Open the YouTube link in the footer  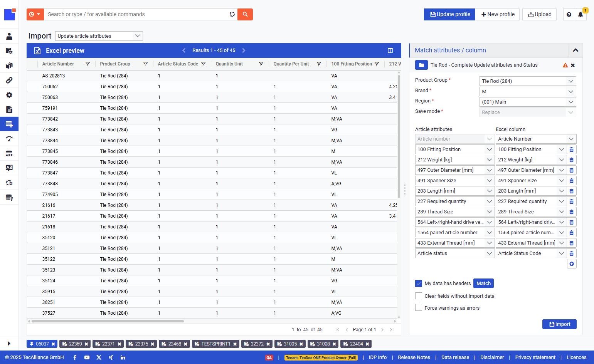87,357
